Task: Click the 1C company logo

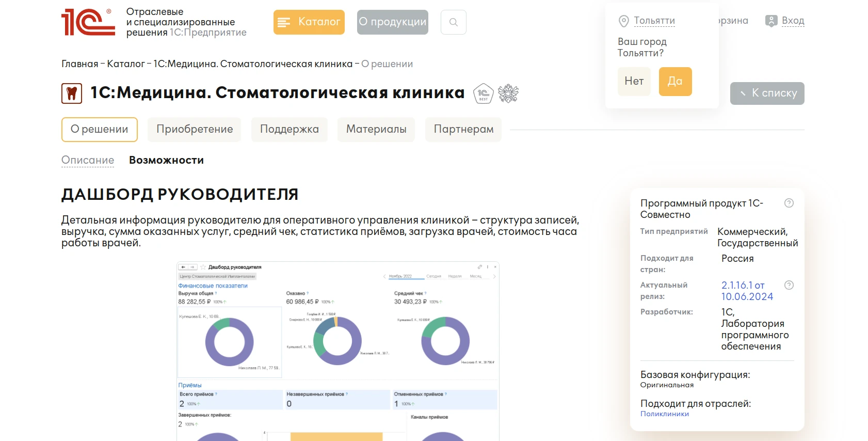Action: (88, 22)
